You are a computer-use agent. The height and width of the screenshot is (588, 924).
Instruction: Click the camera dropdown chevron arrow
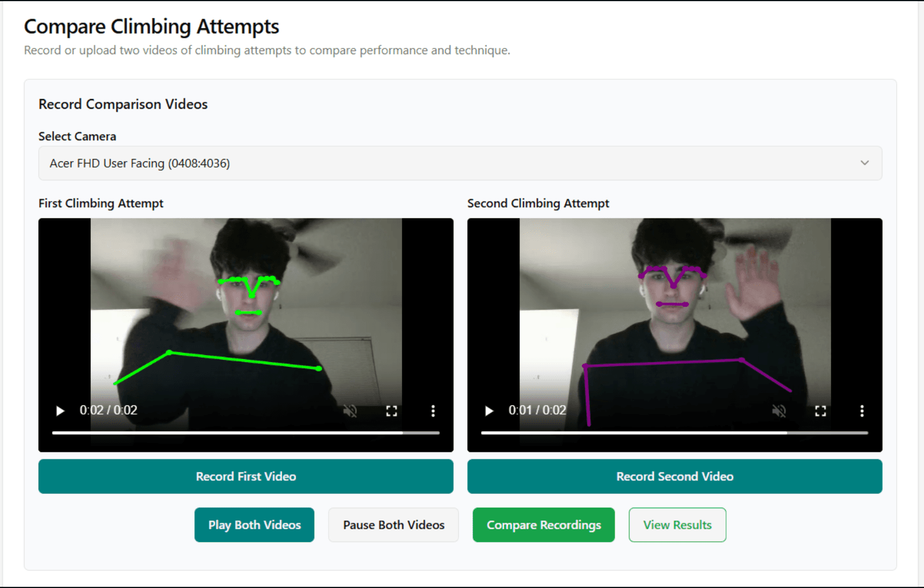click(865, 163)
